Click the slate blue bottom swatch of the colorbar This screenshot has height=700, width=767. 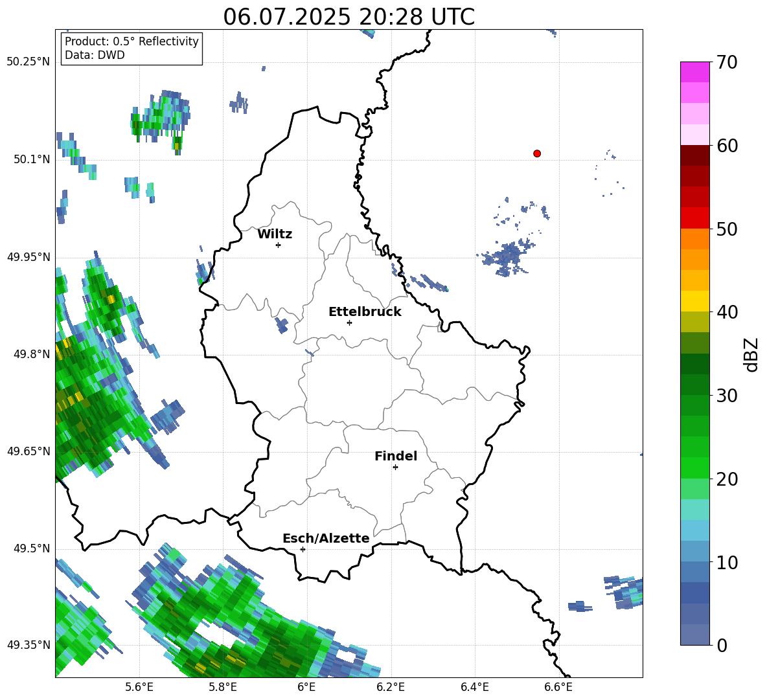[694, 635]
